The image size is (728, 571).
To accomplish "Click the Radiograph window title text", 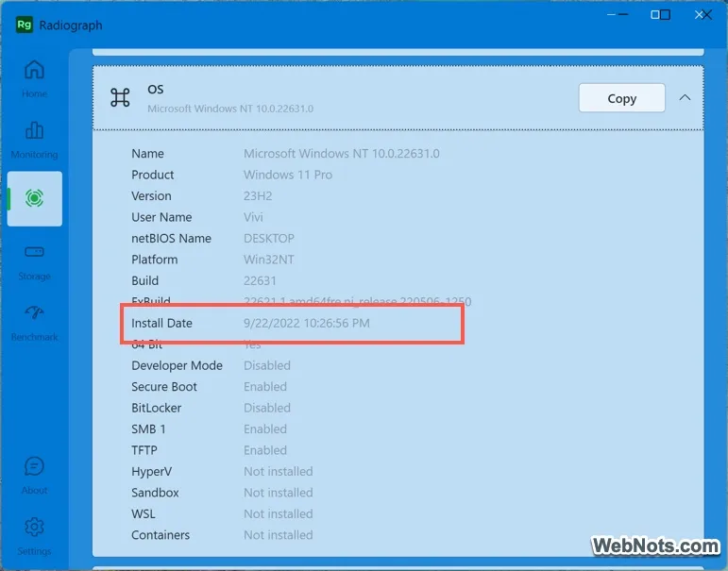I will 71,25.
